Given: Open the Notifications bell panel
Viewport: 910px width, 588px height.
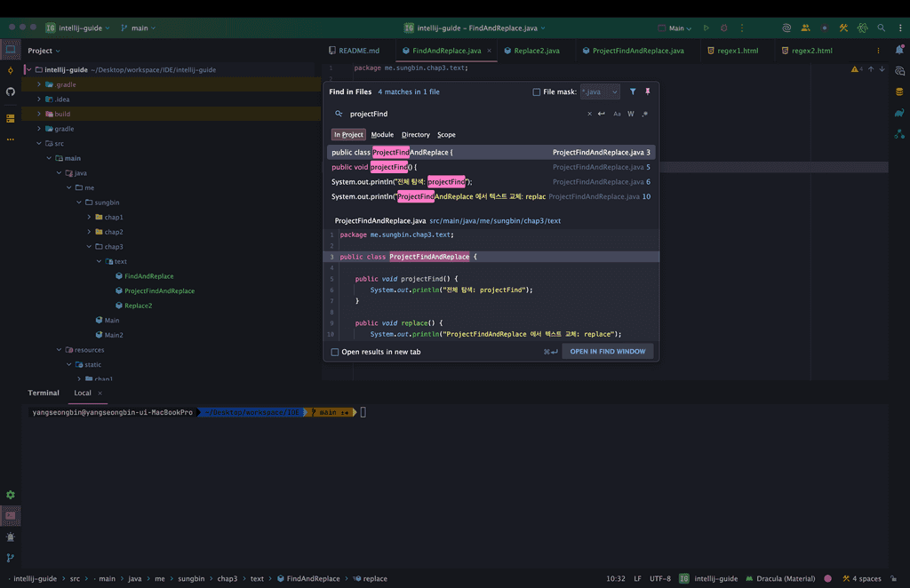Looking at the screenshot, I should [x=899, y=51].
